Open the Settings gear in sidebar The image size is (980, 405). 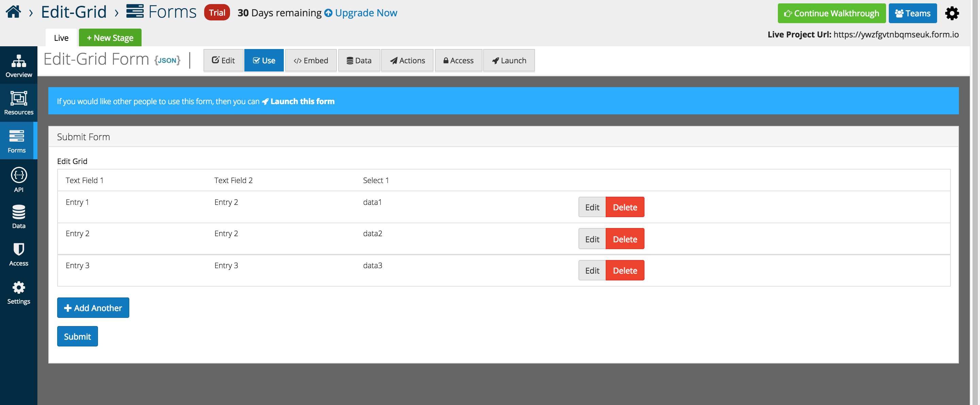click(19, 287)
